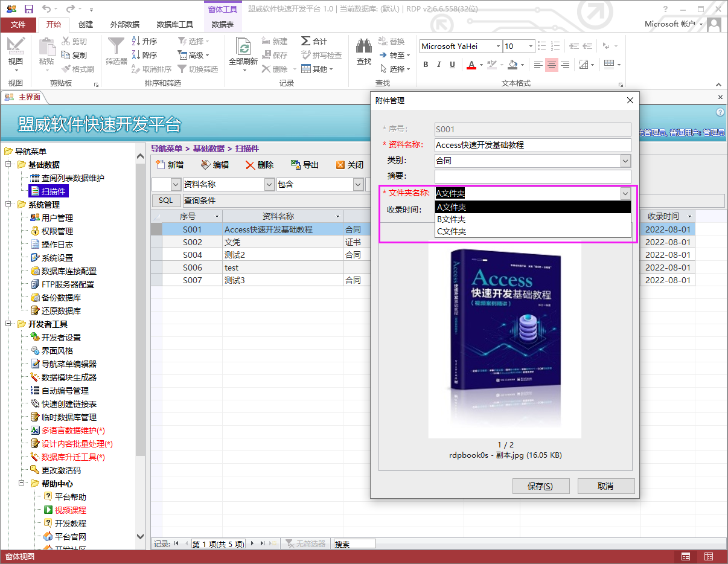Click the 编辑 edit toolbar button

(214, 165)
